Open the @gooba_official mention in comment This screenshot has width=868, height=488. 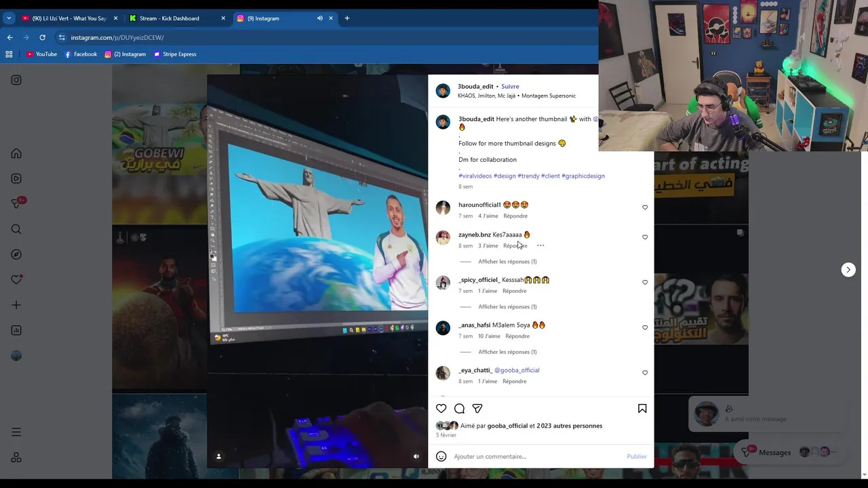pos(517,370)
